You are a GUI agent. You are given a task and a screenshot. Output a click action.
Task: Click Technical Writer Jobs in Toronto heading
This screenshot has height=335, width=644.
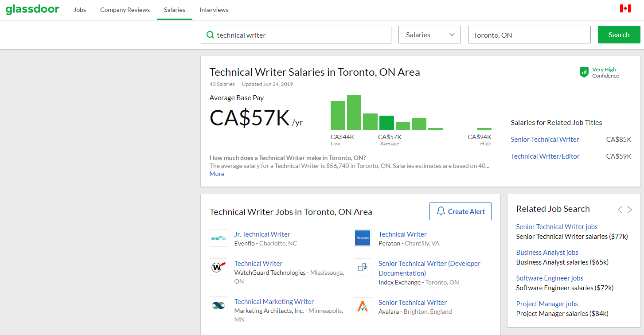coord(291,212)
